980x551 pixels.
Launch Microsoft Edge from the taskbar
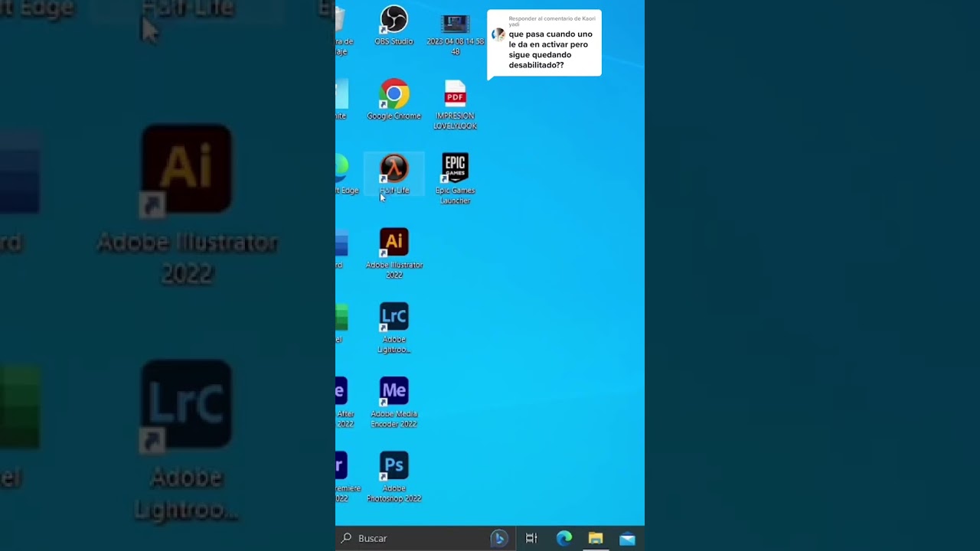(564, 538)
